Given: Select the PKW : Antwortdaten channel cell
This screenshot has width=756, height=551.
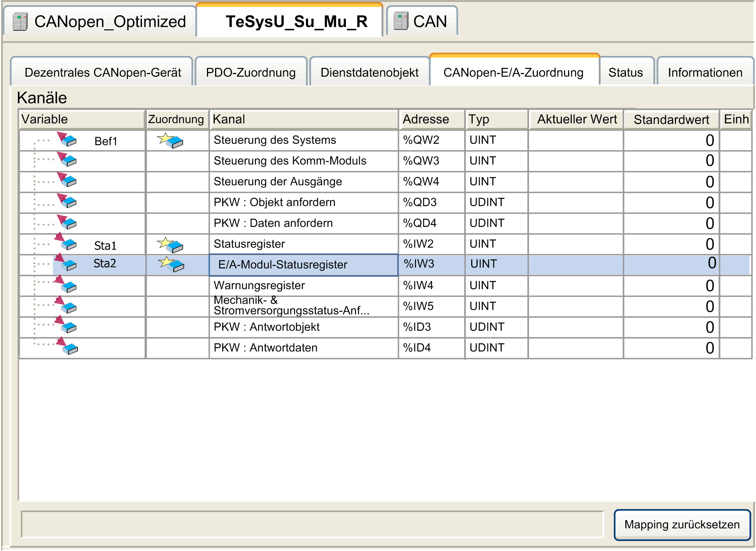Looking at the screenshot, I should [x=304, y=348].
